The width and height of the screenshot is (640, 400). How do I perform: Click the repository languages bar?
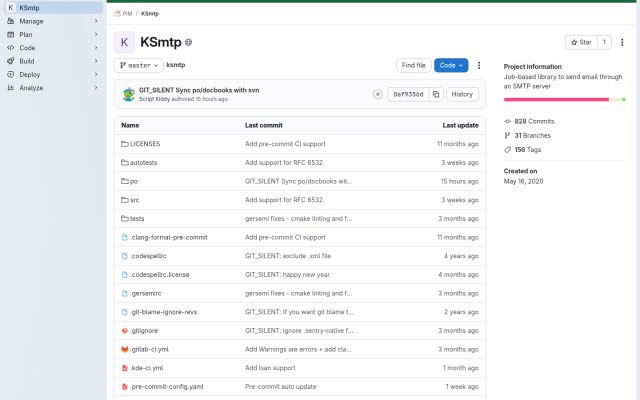pos(564,100)
